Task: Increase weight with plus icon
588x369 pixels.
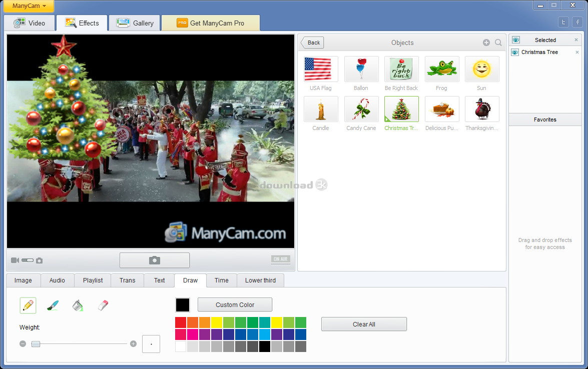Action: coord(133,344)
